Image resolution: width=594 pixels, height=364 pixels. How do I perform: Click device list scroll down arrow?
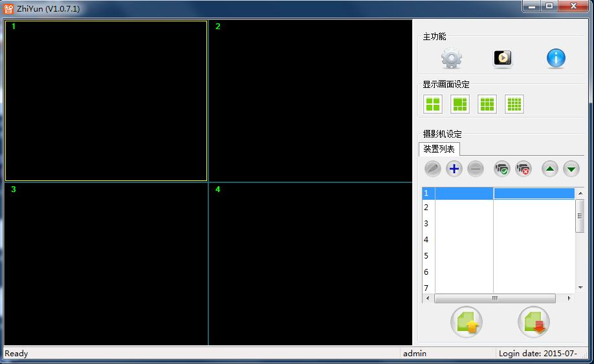[580, 288]
